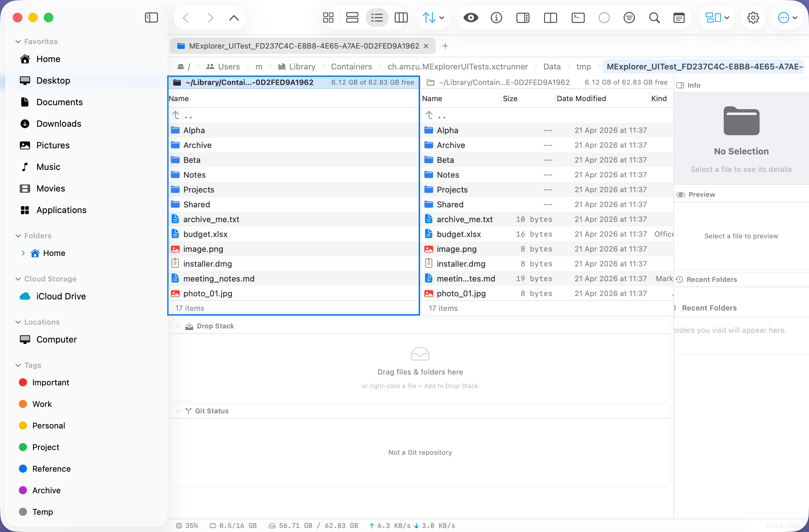Select budget.xlsx in the left pane
The image size is (809, 532).
294,234
